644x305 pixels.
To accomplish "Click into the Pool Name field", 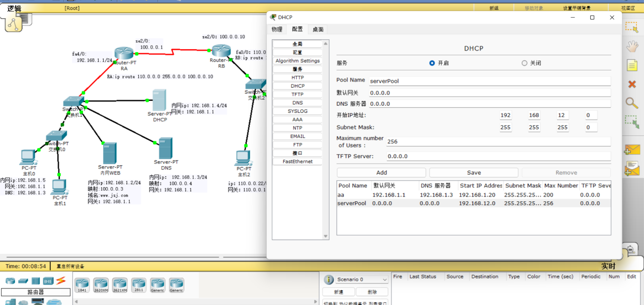I will pyautogui.click(x=489, y=81).
